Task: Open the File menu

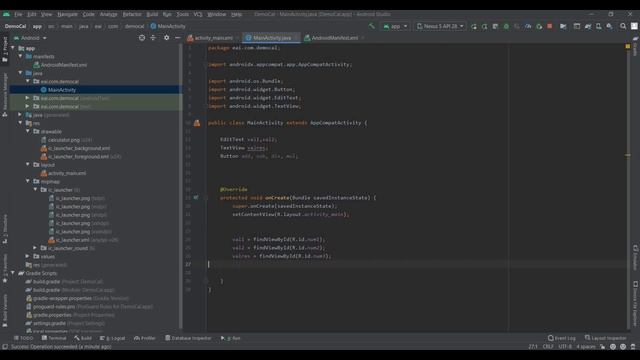Action: [x=18, y=14]
